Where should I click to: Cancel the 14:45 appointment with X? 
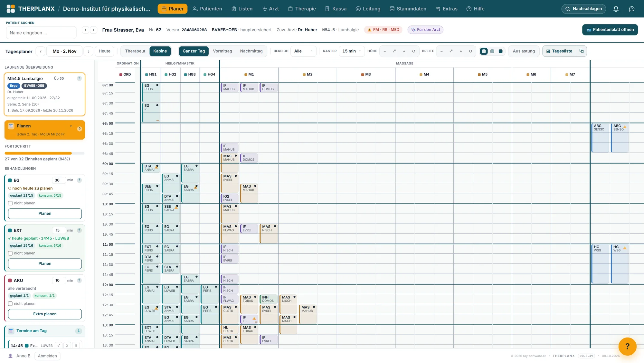point(67,346)
